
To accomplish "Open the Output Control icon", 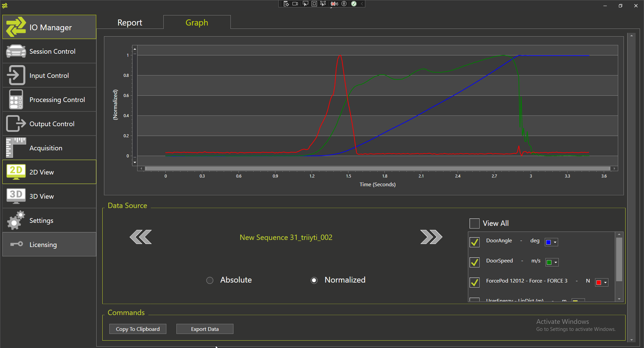I will (16, 124).
